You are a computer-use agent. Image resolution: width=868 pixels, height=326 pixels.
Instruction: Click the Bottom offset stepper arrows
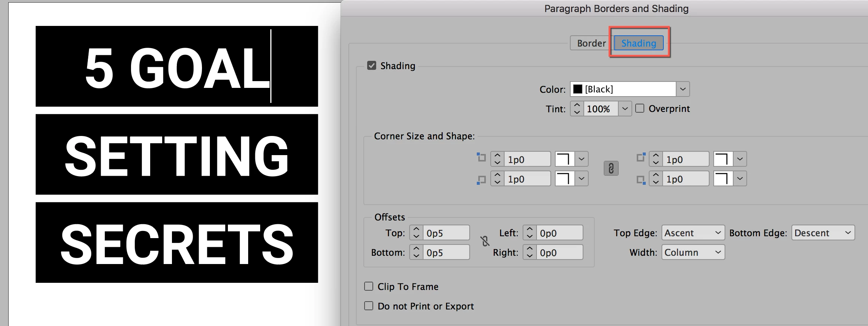pyautogui.click(x=416, y=252)
